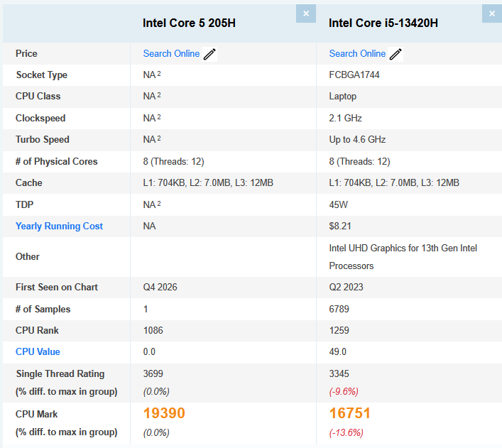Click the CPU Mark row label
This screenshot has height=448, width=502.
[36, 414]
